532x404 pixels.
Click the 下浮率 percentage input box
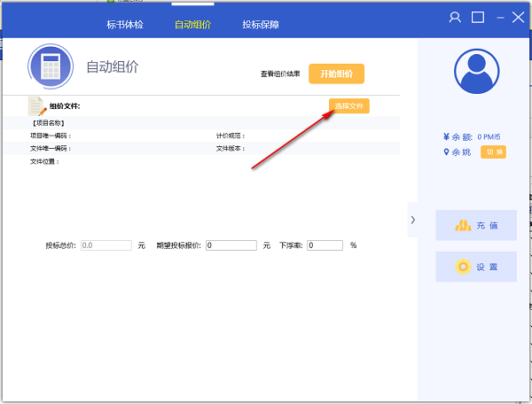tap(325, 245)
